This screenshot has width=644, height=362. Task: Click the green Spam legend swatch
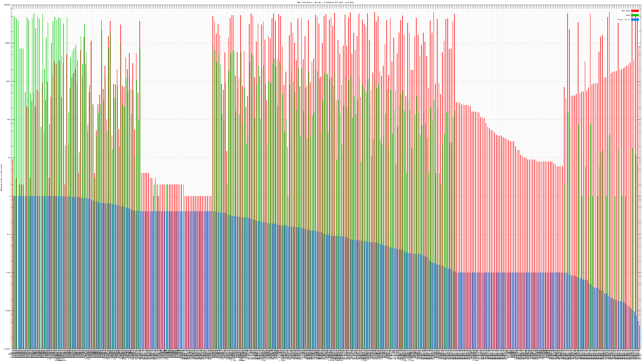(x=635, y=15)
